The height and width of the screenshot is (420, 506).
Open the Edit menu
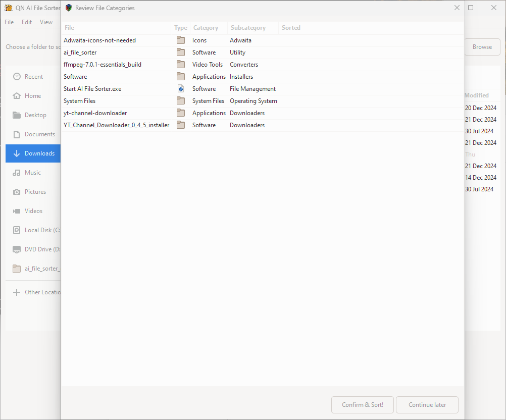click(27, 22)
